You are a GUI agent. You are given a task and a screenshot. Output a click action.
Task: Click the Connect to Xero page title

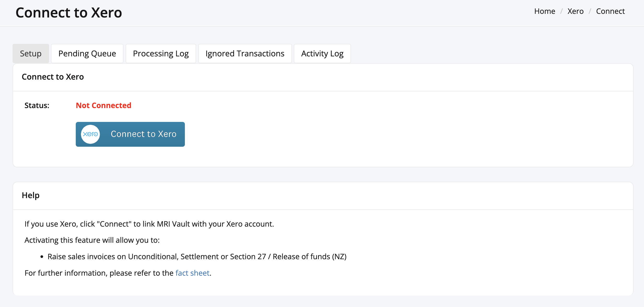(69, 13)
